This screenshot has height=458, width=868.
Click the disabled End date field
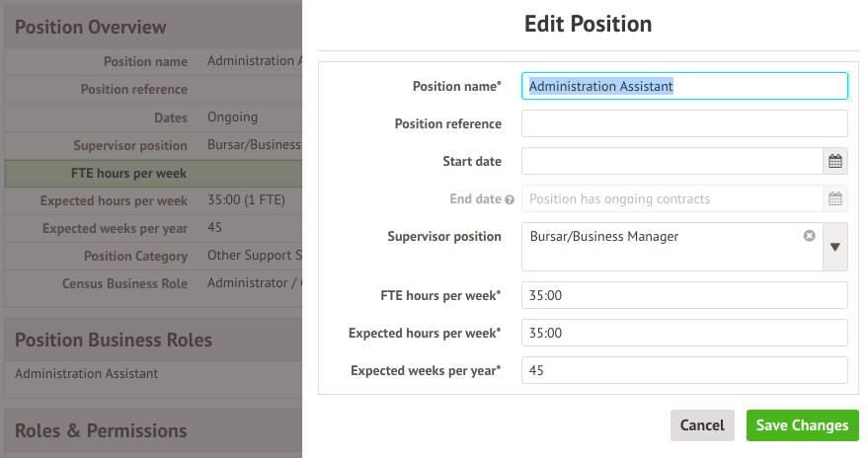coord(671,198)
